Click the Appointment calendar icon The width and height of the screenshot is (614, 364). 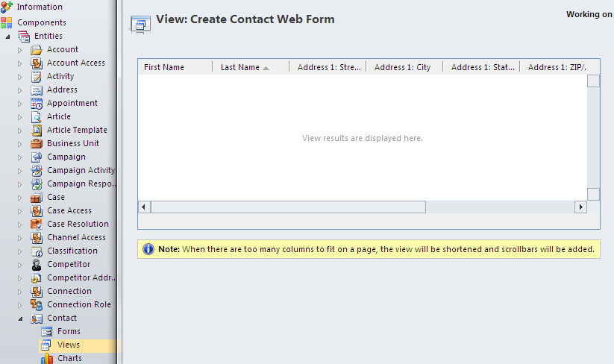click(x=36, y=104)
